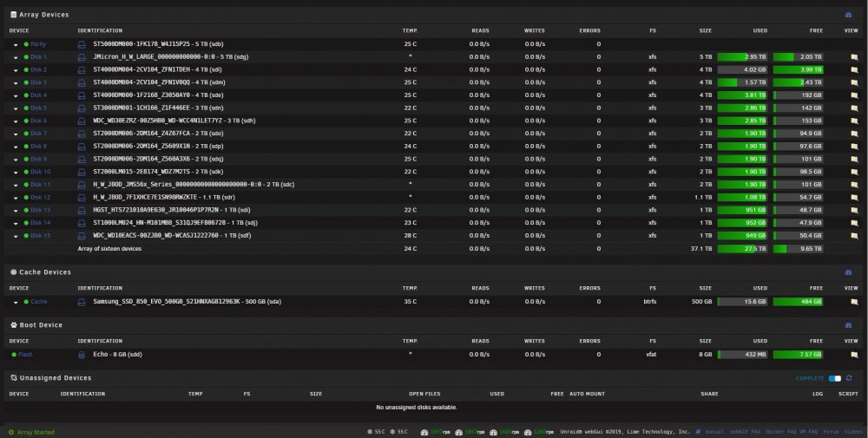This screenshot has width=868, height=438.
Task: Click 'No unassigned disks available.' message
Action: [x=417, y=408]
